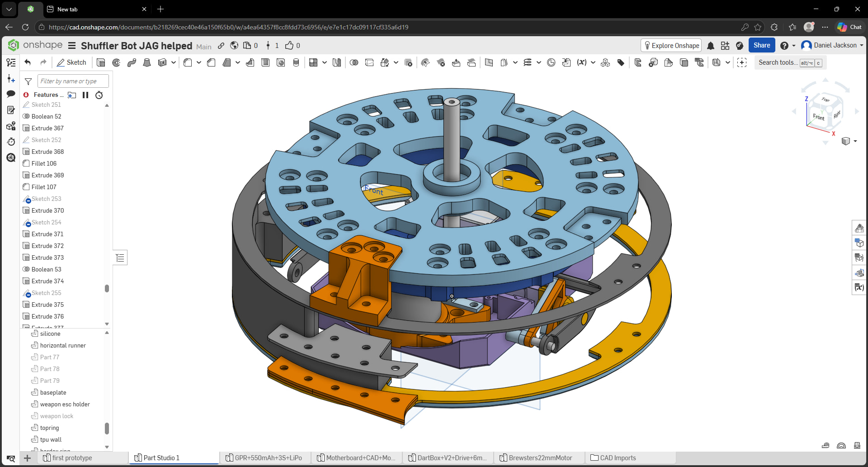Select the Loft tool
This screenshot has width=868, height=467.
(x=147, y=62)
